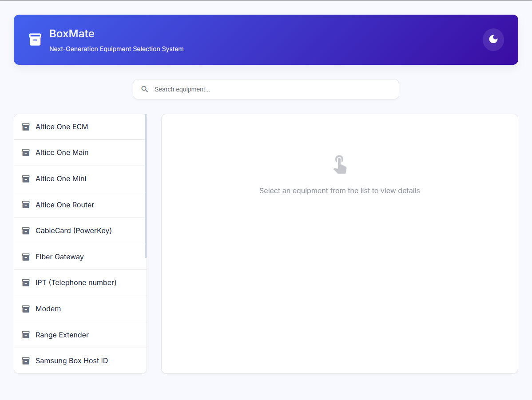Screen dimensions: 532x400
Task: Click the magnifying glass search icon
Action: [x=144, y=89]
